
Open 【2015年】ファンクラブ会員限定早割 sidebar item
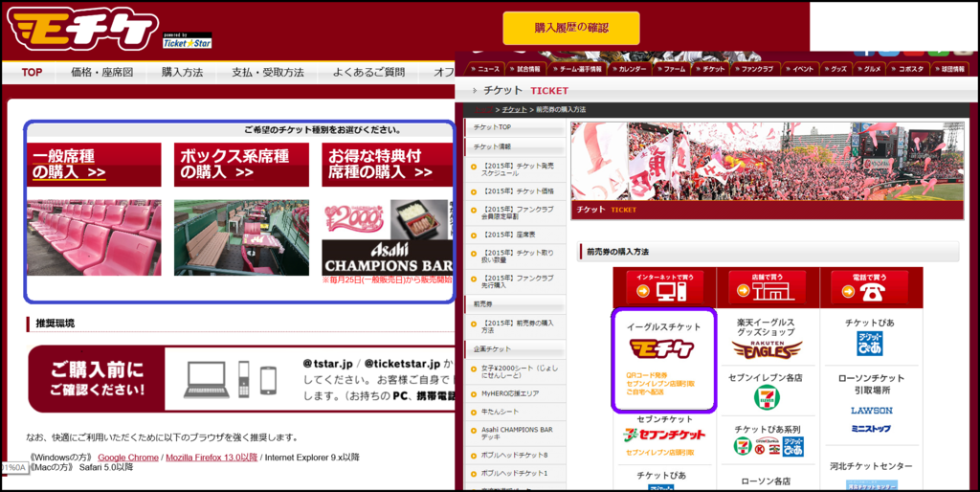514,213
